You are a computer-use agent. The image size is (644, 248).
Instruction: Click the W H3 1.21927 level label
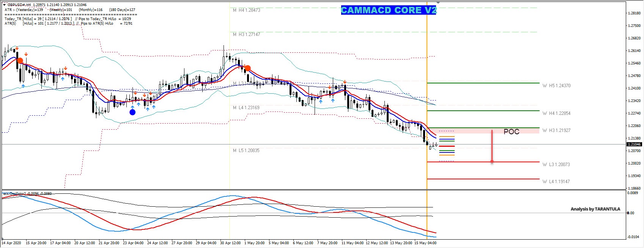[556, 130]
